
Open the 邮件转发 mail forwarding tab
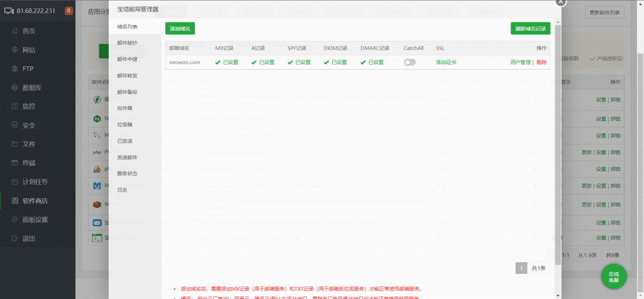(x=127, y=75)
